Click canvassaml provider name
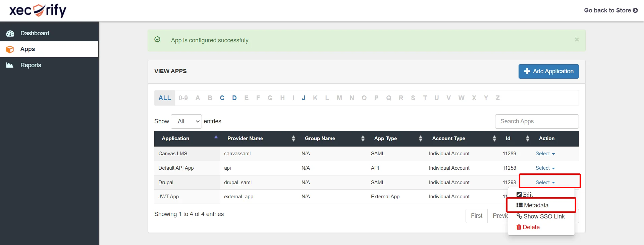Image resolution: width=644 pixels, height=245 pixels. (237, 154)
